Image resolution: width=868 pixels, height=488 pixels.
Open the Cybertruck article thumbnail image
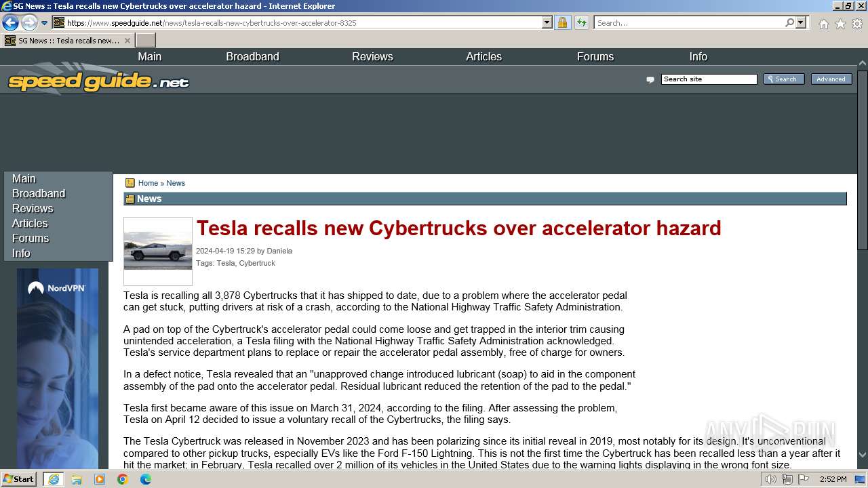pos(158,251)
